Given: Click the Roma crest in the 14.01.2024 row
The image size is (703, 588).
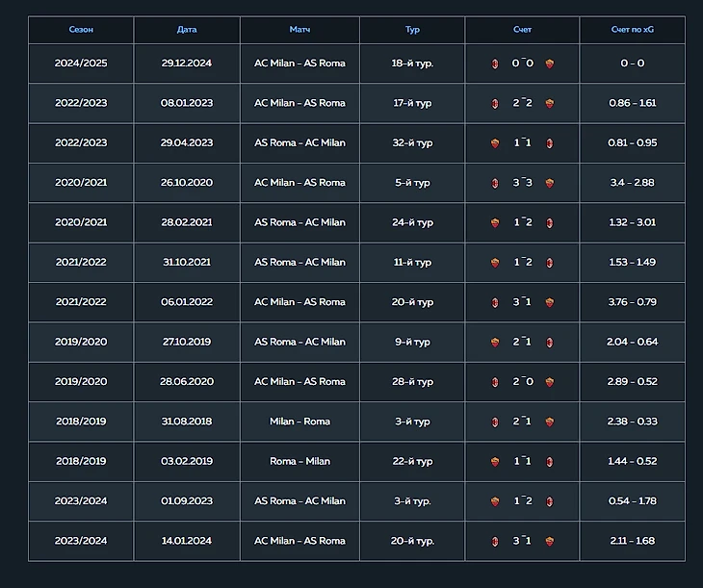Looking at the screenshot, I should click(549, 542).
